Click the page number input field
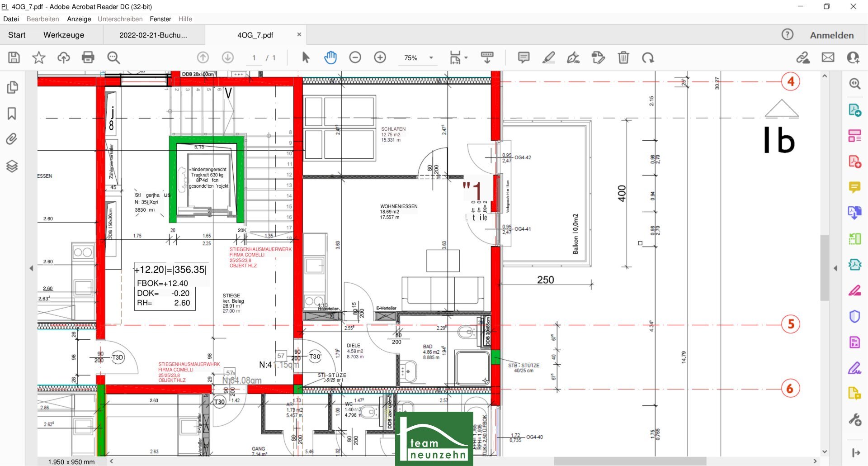Viewport: 868px width, 466px height. 254,58
